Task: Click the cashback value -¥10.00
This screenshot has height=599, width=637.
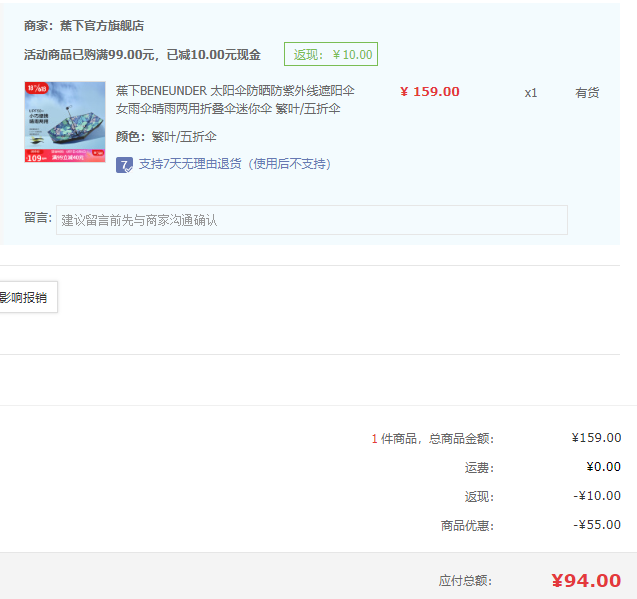Action: [597, 496]
